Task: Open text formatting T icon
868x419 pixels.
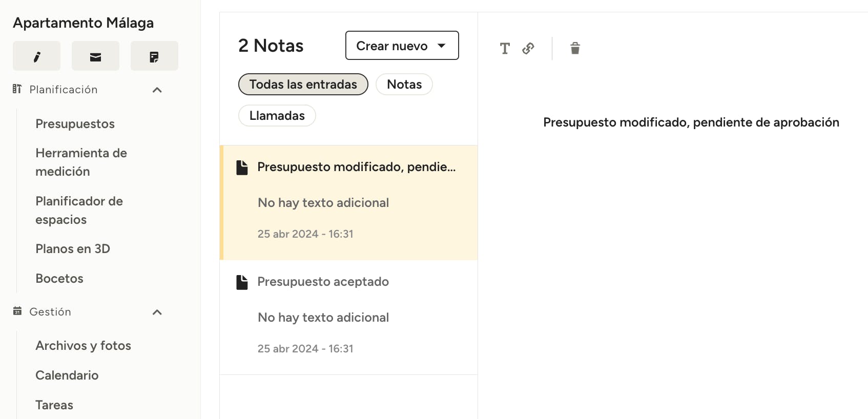Action: coord(505,48)
